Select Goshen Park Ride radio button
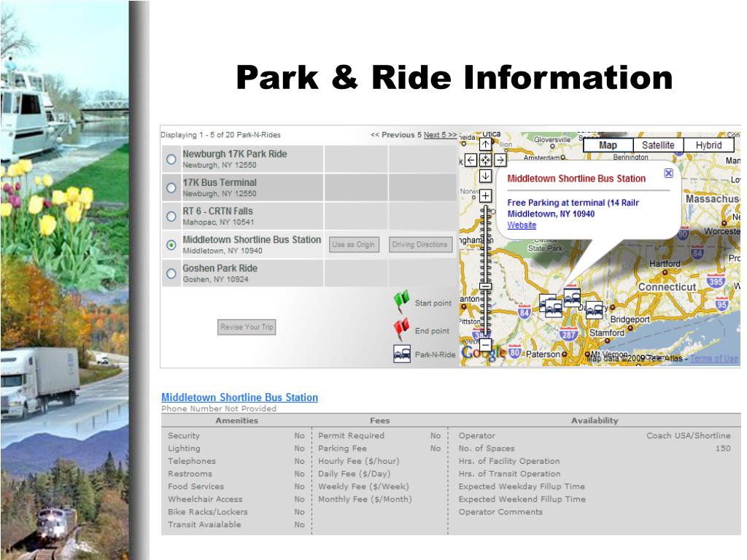 point(171,274)
